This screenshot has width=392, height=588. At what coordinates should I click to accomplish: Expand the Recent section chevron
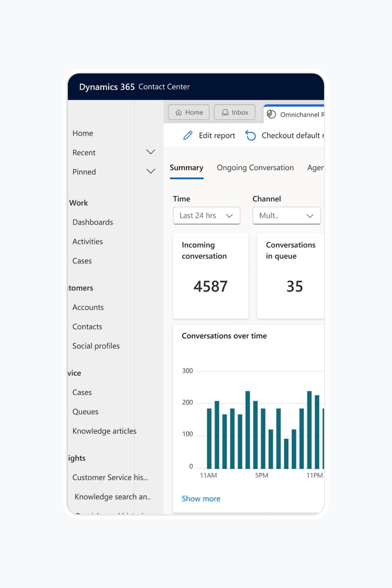151,152
